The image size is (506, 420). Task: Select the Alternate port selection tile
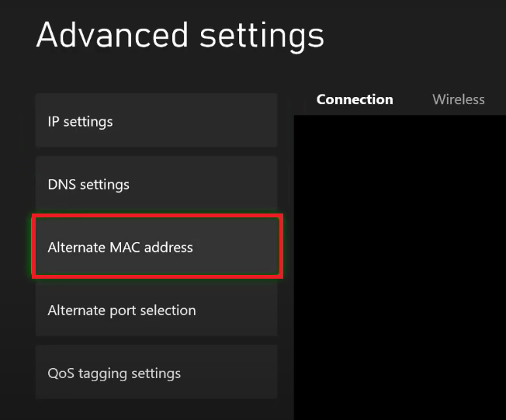tap(156, 311)
